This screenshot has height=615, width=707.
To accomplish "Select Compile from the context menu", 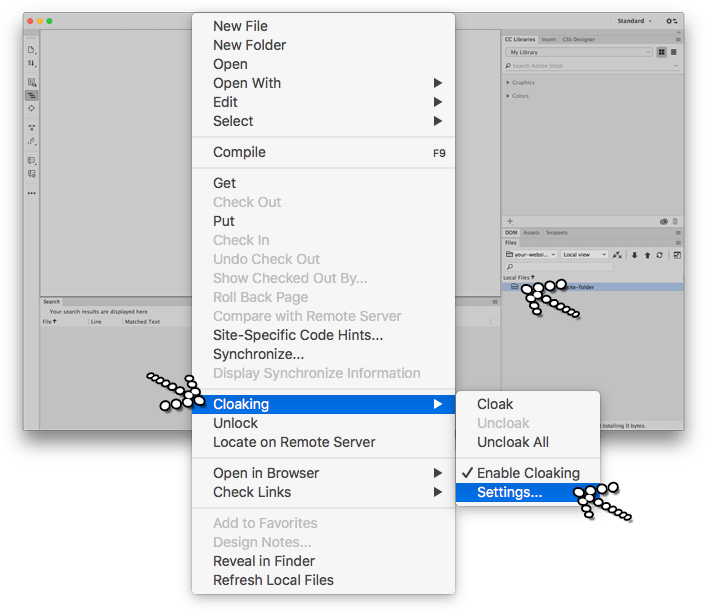I will click(x=323, y=152).
